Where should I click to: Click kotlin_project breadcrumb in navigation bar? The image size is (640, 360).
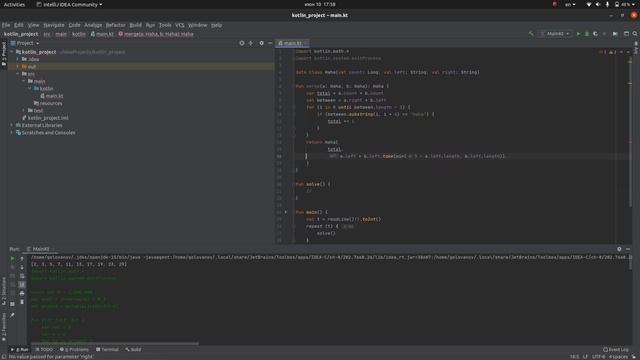(21, 34)
